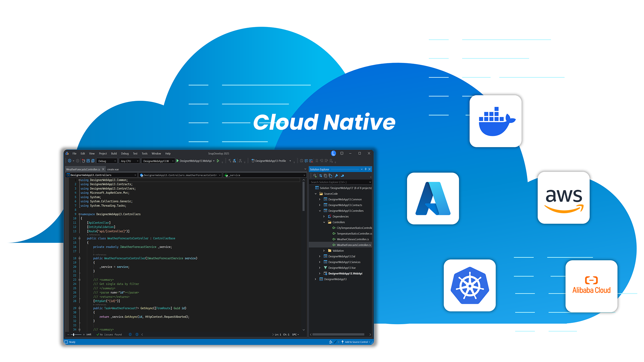Expand the Validation folder
Screen dimensions: 644x362
(x=324, y=251)
